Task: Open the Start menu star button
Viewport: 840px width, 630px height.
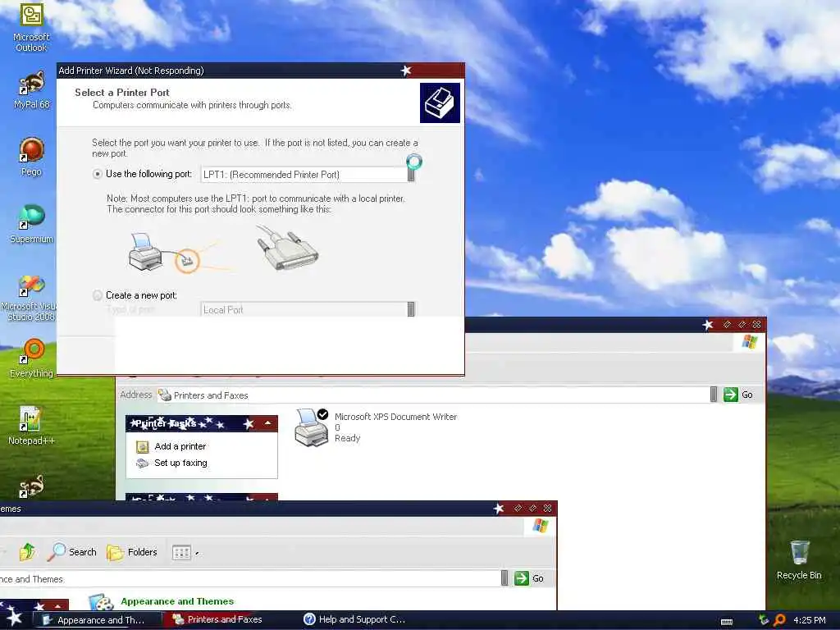Action: (14, 618)
